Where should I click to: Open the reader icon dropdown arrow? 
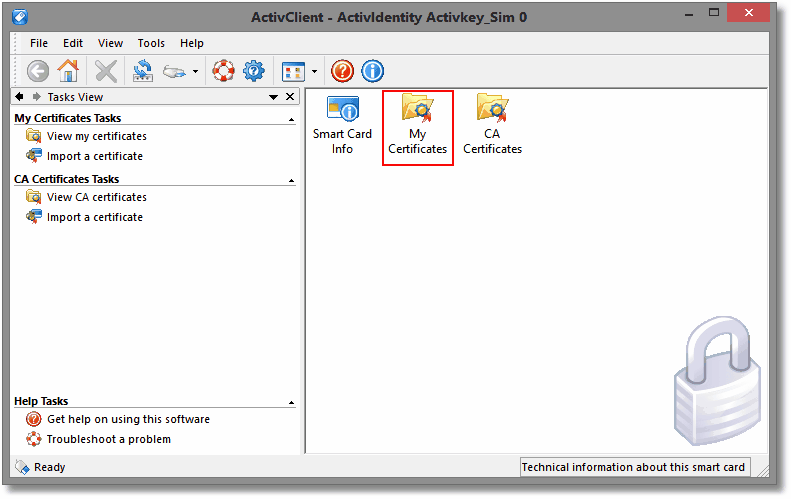(195, 72)
